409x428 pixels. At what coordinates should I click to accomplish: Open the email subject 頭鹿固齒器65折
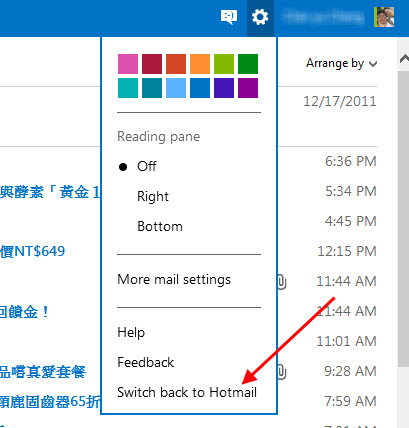[50, 402]
